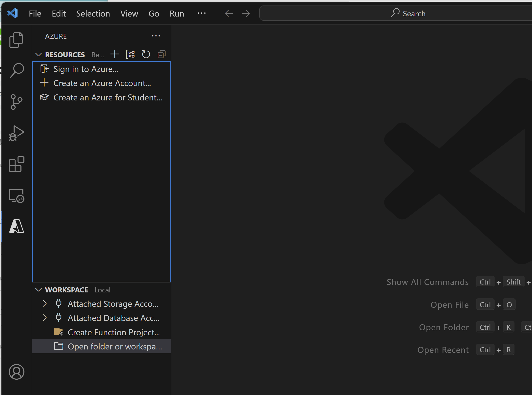Open the Explorer view icon
Image resolution: width=532 pixels, height=395 pixels.
point(16,40)
